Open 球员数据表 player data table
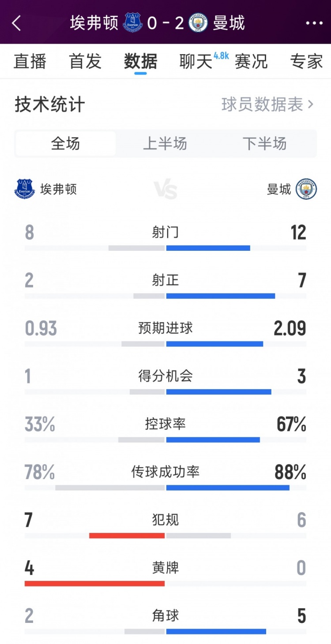331x644 pixels. [267, 104]
